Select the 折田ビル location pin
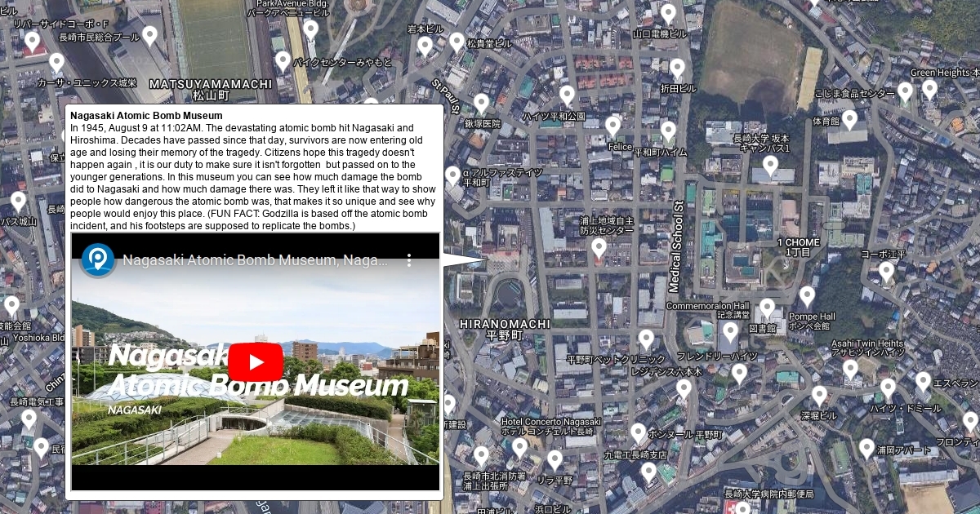Screen dimensions: 980x514 click(677, 69)
